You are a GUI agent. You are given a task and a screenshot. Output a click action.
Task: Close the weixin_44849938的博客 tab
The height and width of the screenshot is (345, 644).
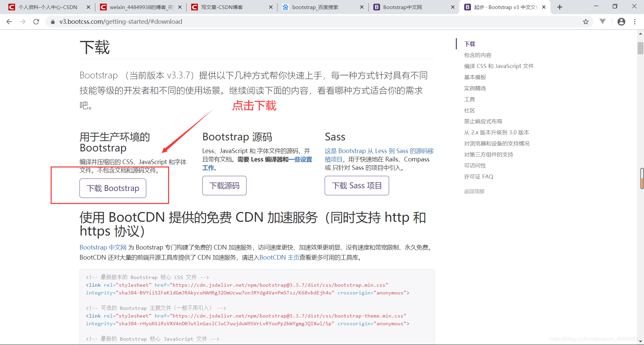[x=180, y=7]
